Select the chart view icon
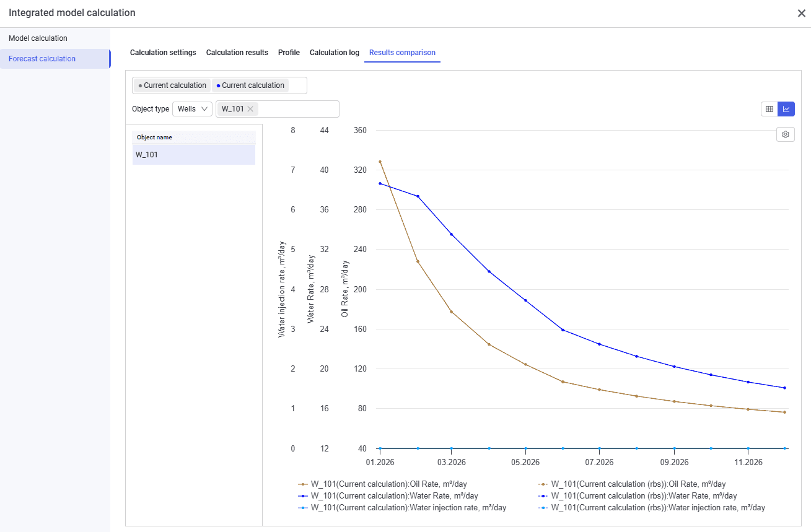 click(x=786, y=109)
